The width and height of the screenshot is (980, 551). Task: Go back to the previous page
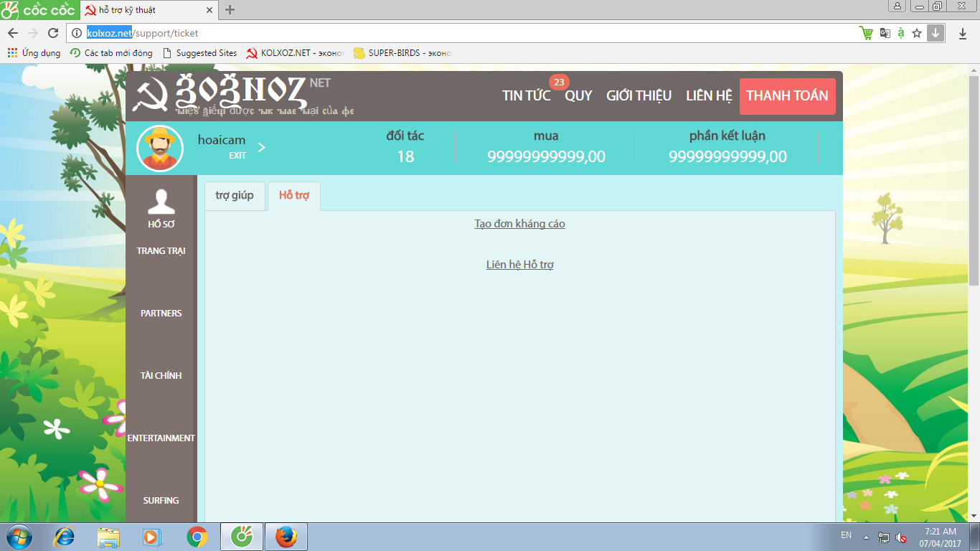coord(13,33)
